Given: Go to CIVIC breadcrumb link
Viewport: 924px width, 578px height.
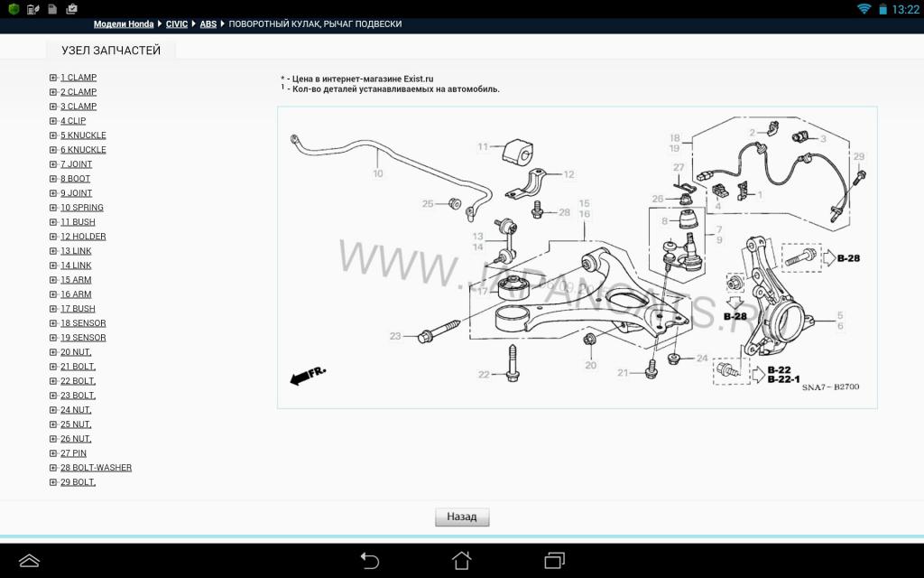Looking at the screenshot, I should [177, 24].
